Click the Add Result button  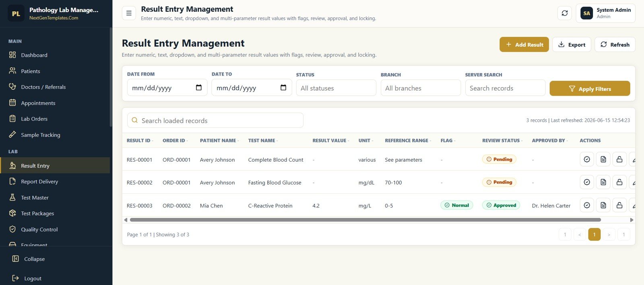(x=524, y=44)
